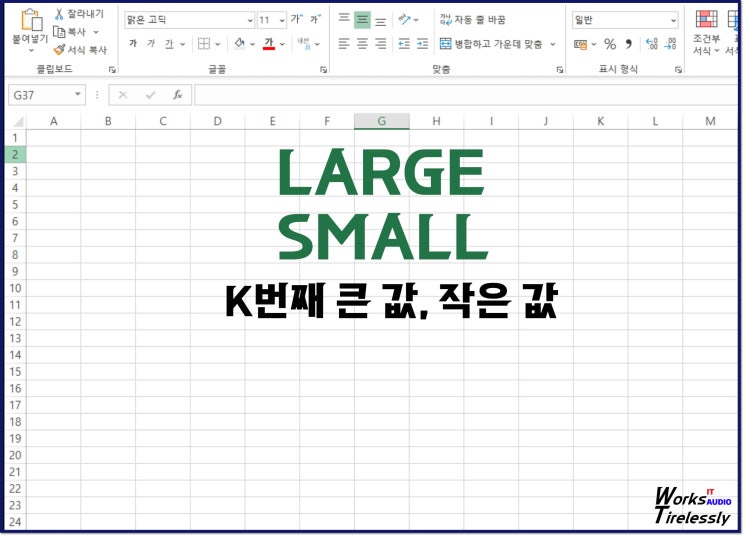Toggle underline formatting (간)
Image resolution: width=743 pixels, height=535 pixels.
click(169, 44)
